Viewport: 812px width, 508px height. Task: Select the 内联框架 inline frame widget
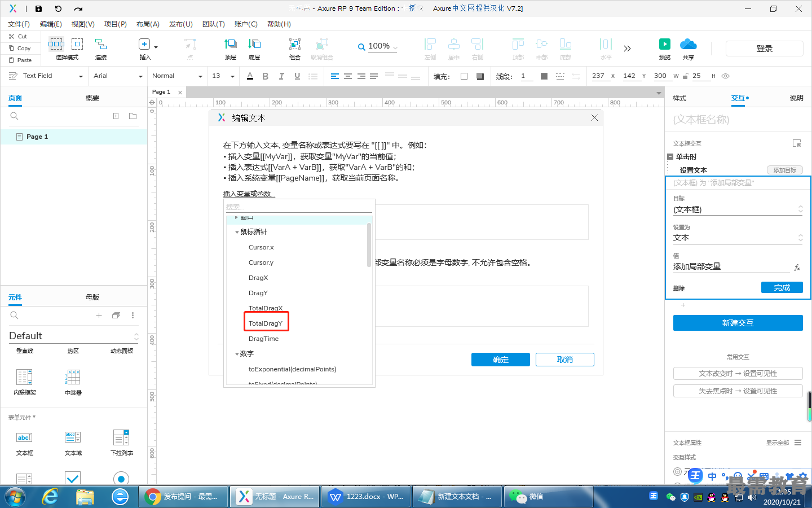pyautogui.click(x=24, y=382)
